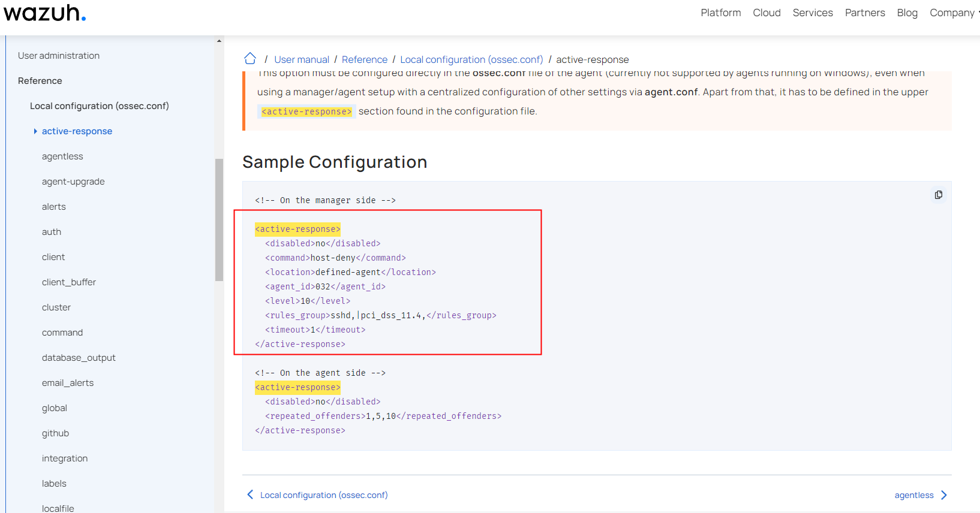Open labels sidebar entry
The image size is (980, 513).
pyautogui.click(x=54, y=484)
